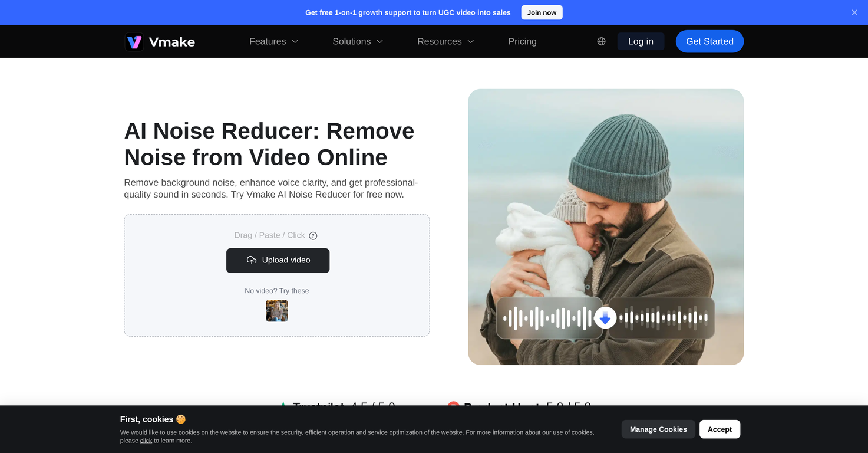Open the Log in page
Screen dimensions: 868x453
coord(641,41)
